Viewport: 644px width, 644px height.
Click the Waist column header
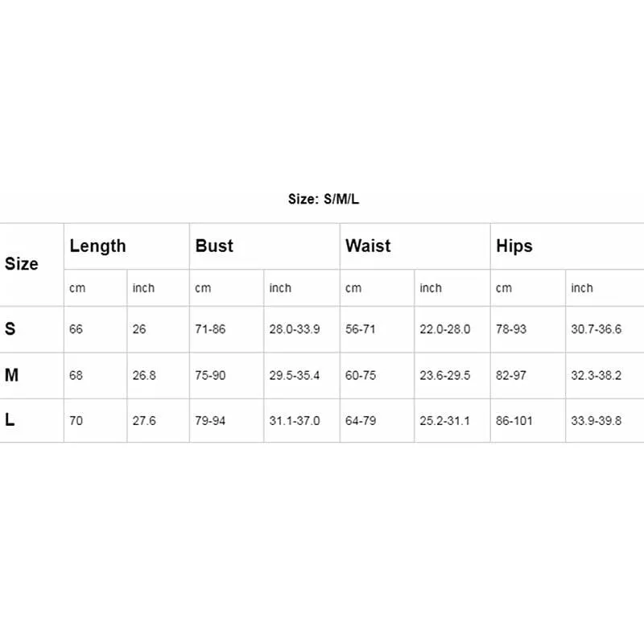point(368,246)
